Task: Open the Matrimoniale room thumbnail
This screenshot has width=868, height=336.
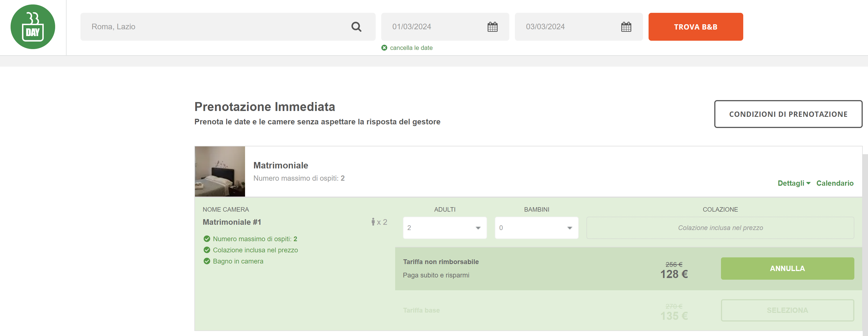Action: tap(220, 171)
